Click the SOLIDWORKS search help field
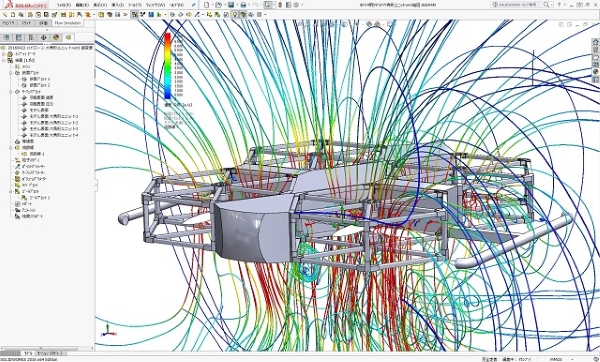600x362 pixels. click(x=522, y=5)
